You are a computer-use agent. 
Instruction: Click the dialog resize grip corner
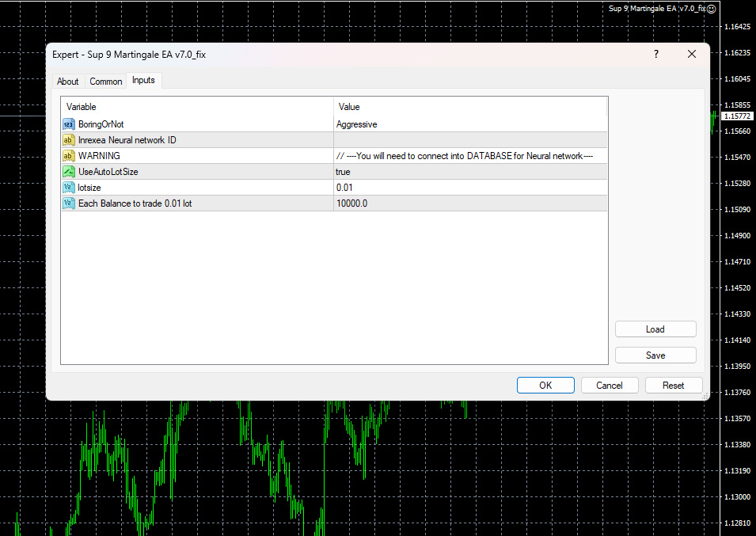tap(705, 396)
